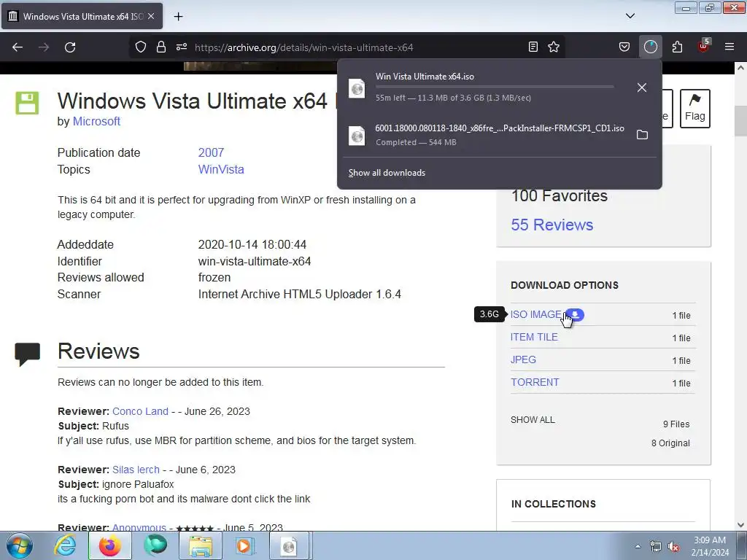Open site permissions icon in address bar

point(182,47)
